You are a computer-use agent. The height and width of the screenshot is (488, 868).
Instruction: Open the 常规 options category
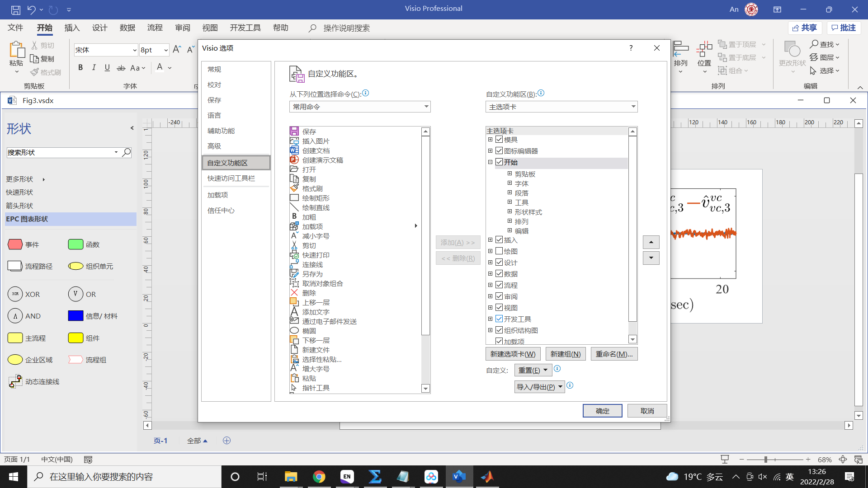(236, 69)
